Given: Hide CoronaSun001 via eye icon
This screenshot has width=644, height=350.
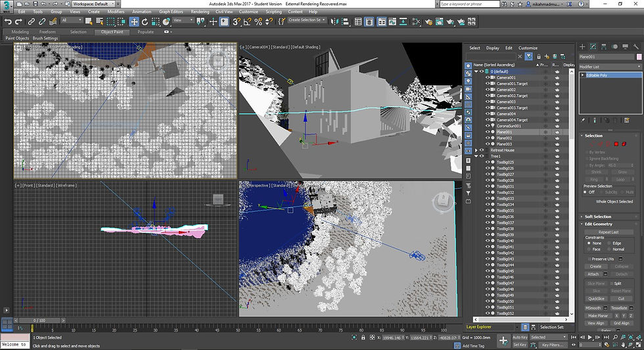Looking at the screenshot, I should [x=488, y=126].
